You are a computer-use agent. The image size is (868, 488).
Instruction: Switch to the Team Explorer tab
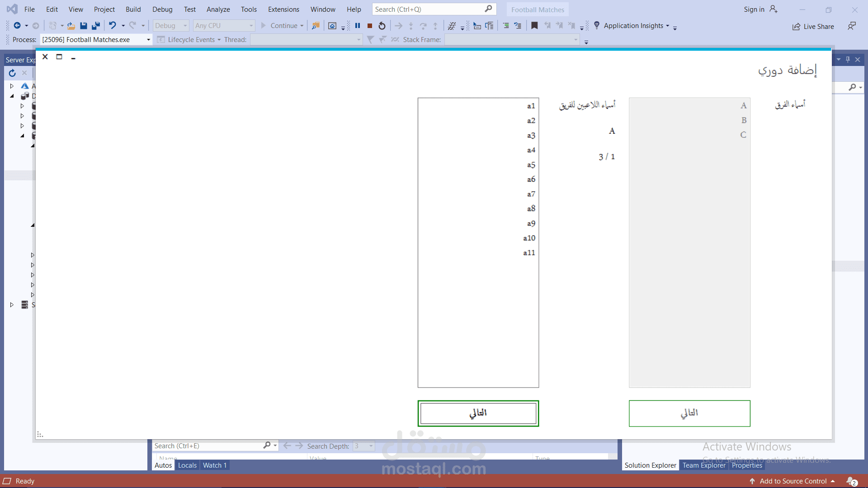point(703,465)
